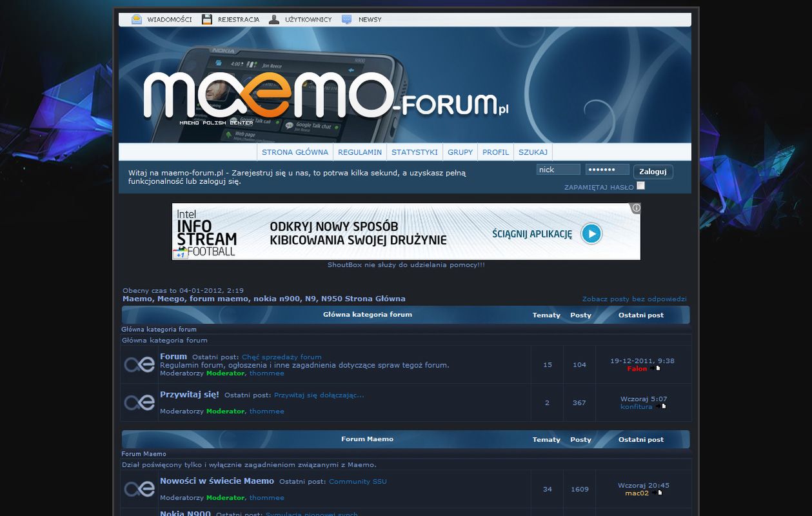Open konfitura user profile link

(636, 406)
